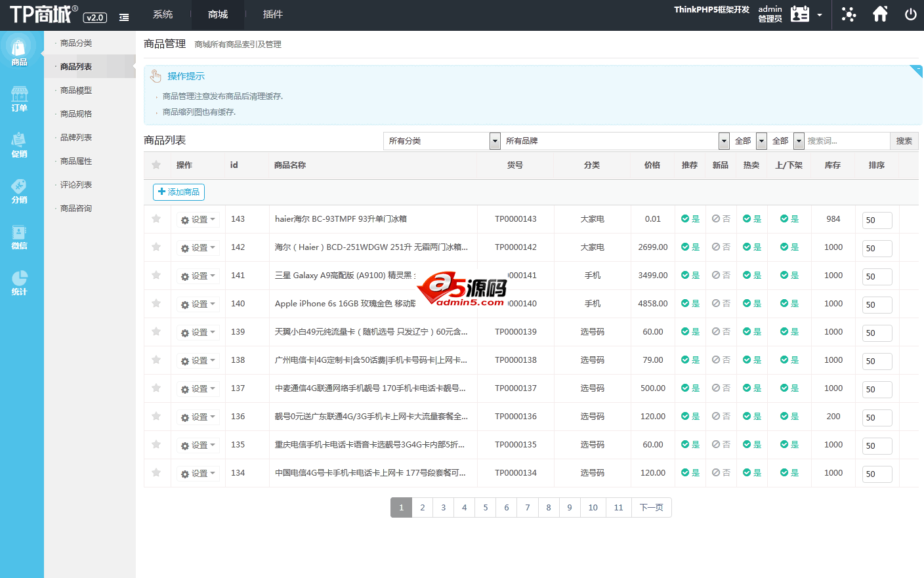Toggle 新品 status for product 142
The height and width of the screenshot is (578, 924).
coord(721,247)
